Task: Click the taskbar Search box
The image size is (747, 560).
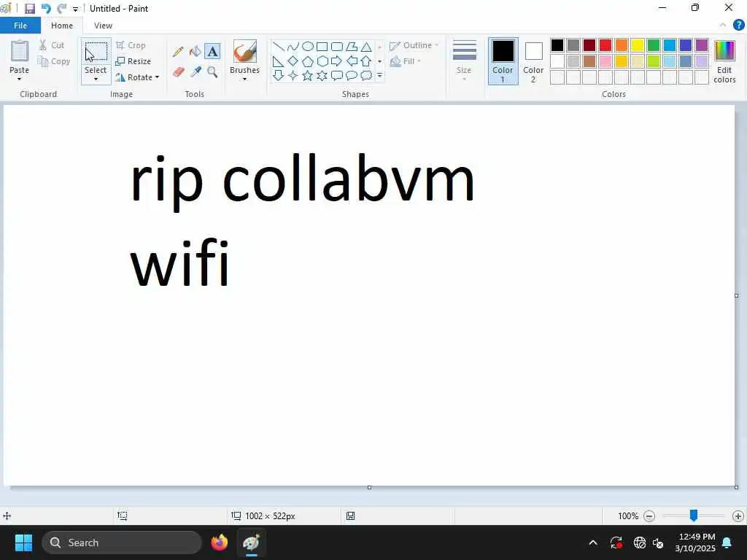Action: coord(122,542)
